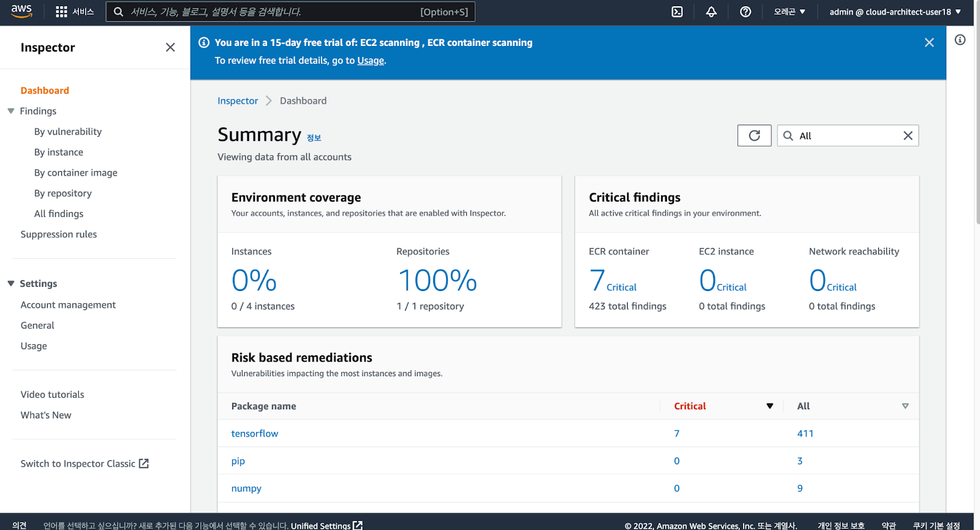The width and height of the screenshot is (980, 530).
Task: Click the AWS services search field
Action: click(x=290, y=12)
